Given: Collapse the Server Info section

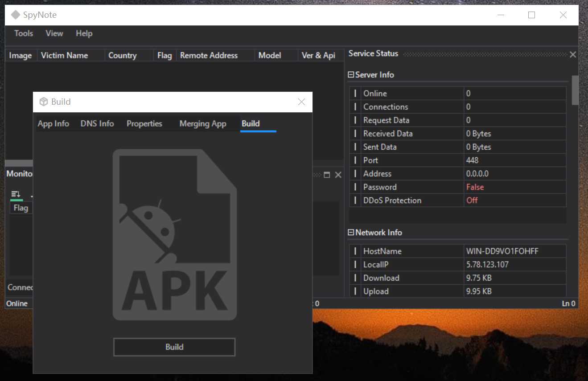Looking at the screenshot, I should (351, 75).
